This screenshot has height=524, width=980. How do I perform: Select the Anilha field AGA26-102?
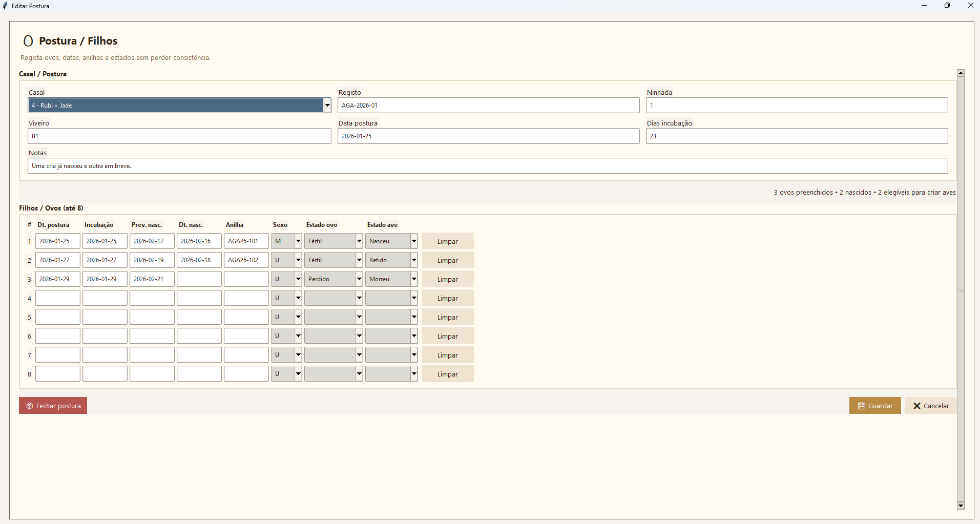246,260
